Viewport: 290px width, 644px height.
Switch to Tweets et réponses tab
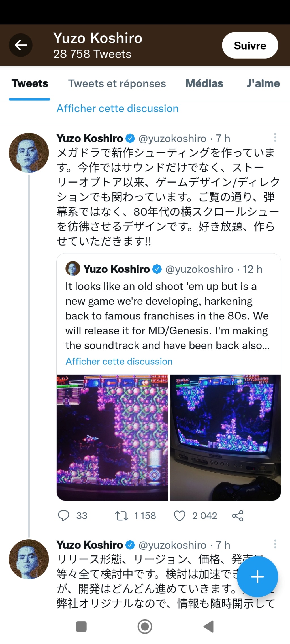[x=117, y=83]
